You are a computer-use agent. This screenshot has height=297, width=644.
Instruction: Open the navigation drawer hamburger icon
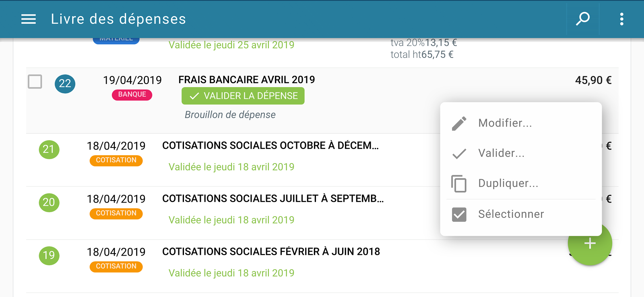coord(28,19)
